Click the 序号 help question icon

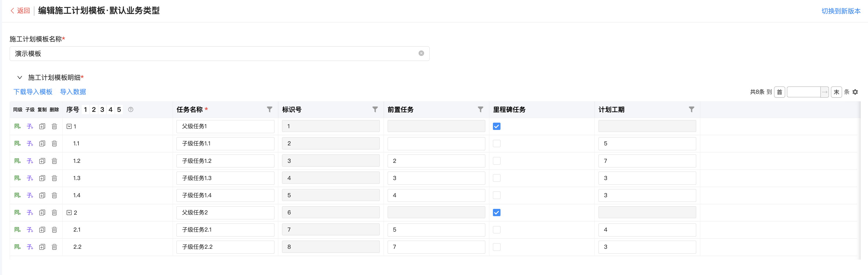click(130, 110)
